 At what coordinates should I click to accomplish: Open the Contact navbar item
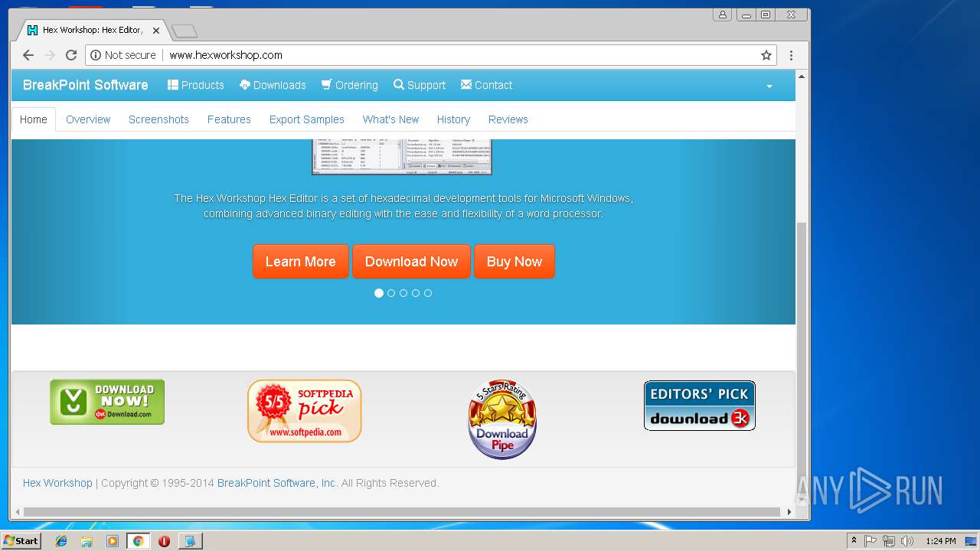tap(486, 85)
